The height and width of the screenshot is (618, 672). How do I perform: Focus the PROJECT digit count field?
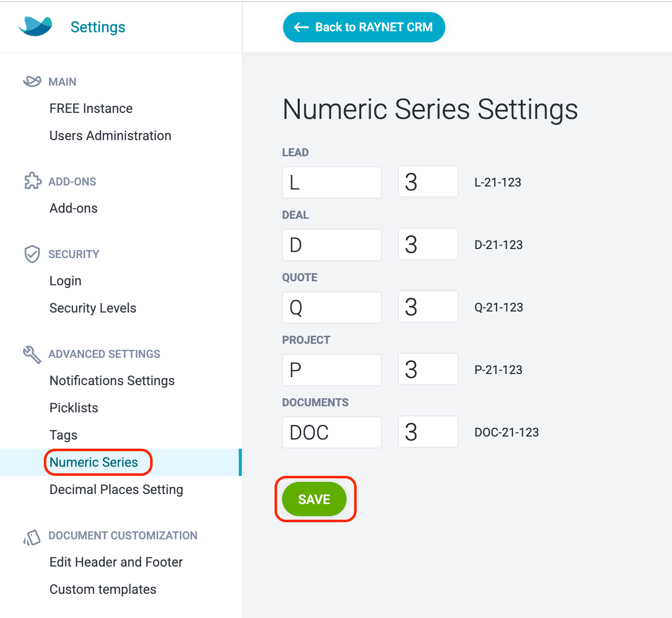click(428, 369)
